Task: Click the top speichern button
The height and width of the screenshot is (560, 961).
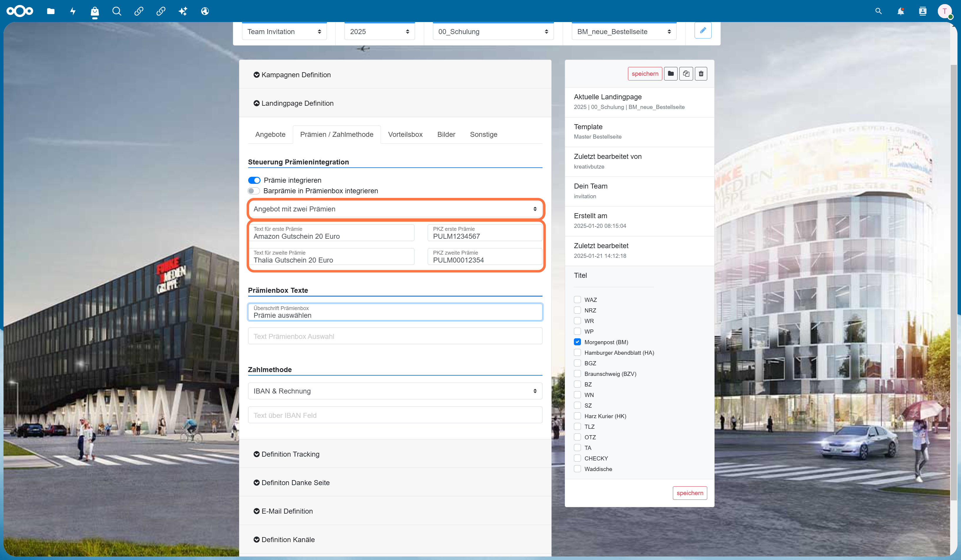Action: coord(645,74)
